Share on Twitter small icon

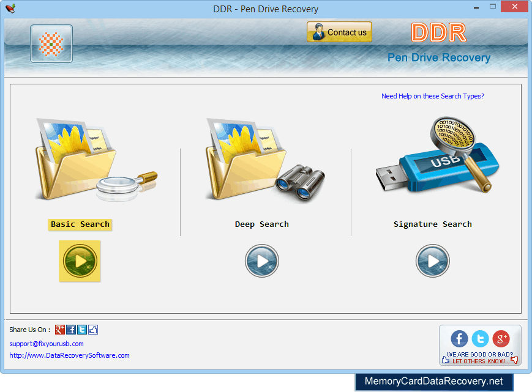click(x=82, y=330)
